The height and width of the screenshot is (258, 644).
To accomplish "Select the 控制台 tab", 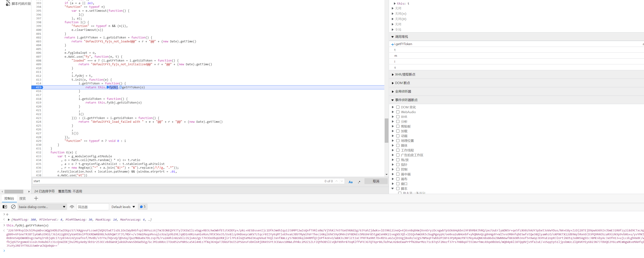I will click(9, 198).
